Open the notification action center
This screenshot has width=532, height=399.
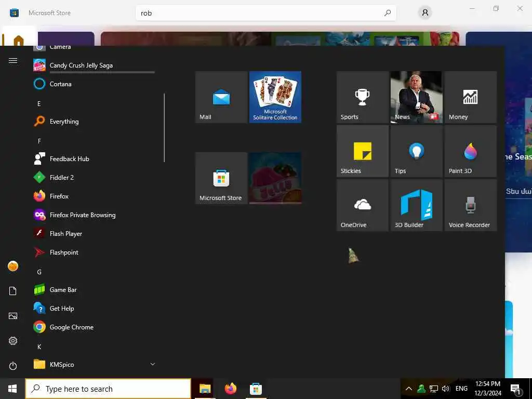pos(516,389)
